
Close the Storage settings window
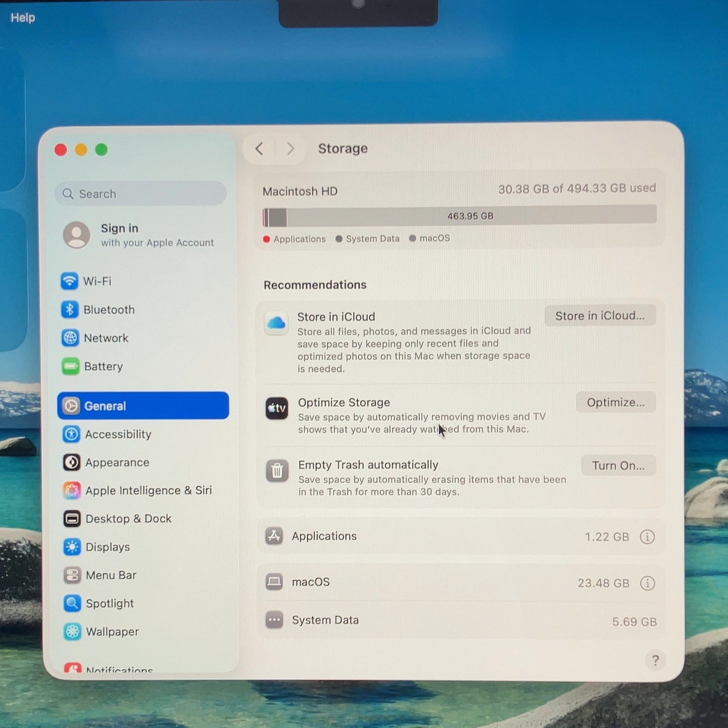(61, 150)
